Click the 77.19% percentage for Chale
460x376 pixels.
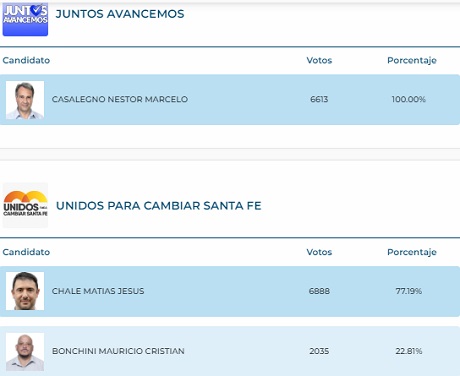tap(409, 291)
